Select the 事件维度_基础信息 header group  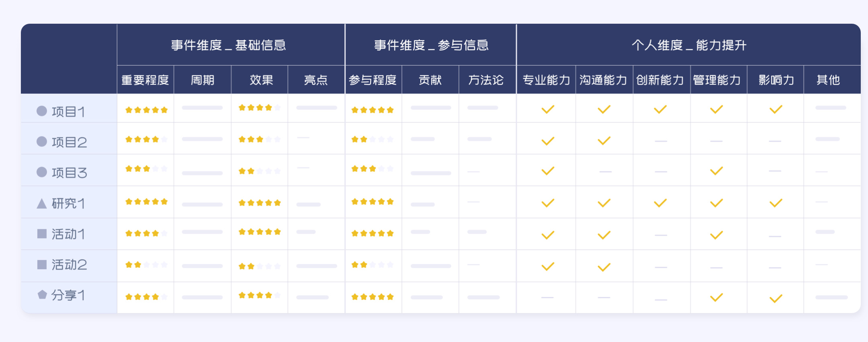(228, 45)
